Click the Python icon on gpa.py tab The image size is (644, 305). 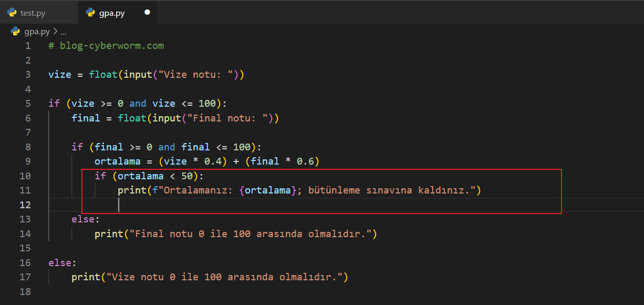pyautogui.click(x=90, y=13)
